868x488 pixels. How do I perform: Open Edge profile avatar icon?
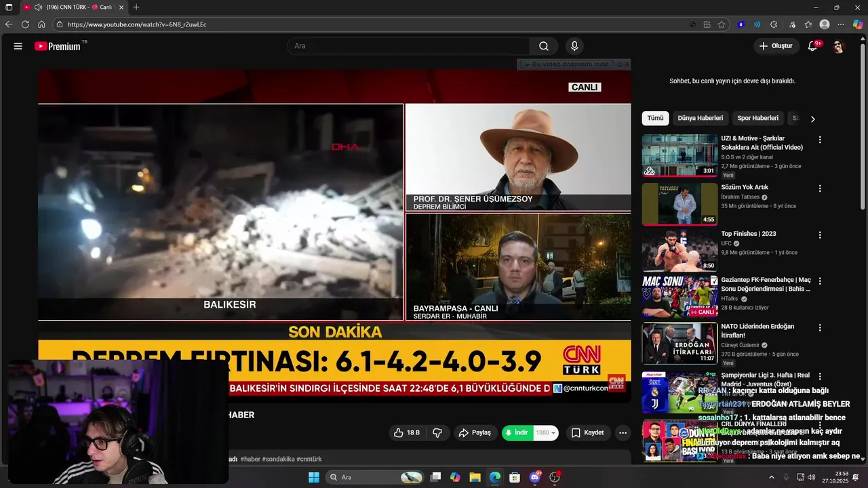tap(825, 24)
